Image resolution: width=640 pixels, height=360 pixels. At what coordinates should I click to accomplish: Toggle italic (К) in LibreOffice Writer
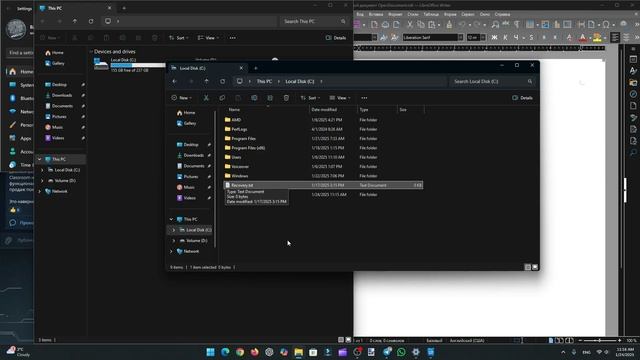click(x=505, y=38)
